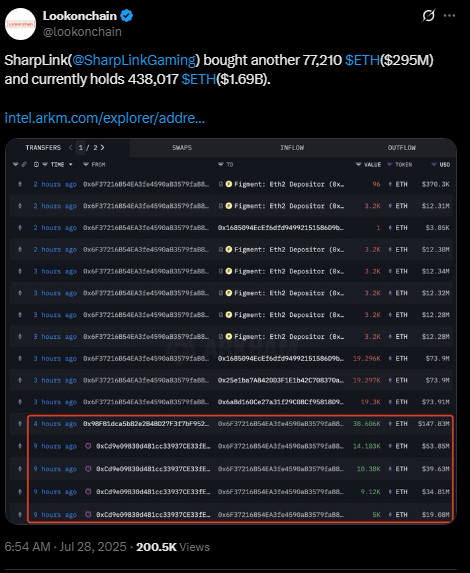The height and width of the screenshot is (573, 470).
Task: Click the 0x6aBd160Ce27a31f29C08Cf9581BD9 address
Action: coord(281,402)
